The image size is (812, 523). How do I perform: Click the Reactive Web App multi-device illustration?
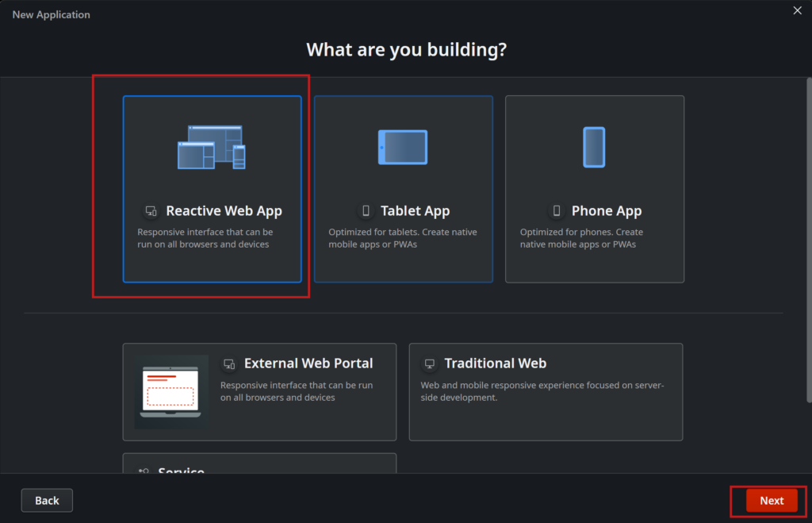click(x=212, y=147)
